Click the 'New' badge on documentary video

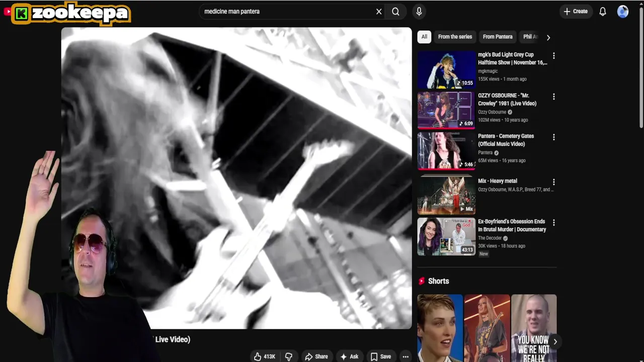[x=484, y=254]
